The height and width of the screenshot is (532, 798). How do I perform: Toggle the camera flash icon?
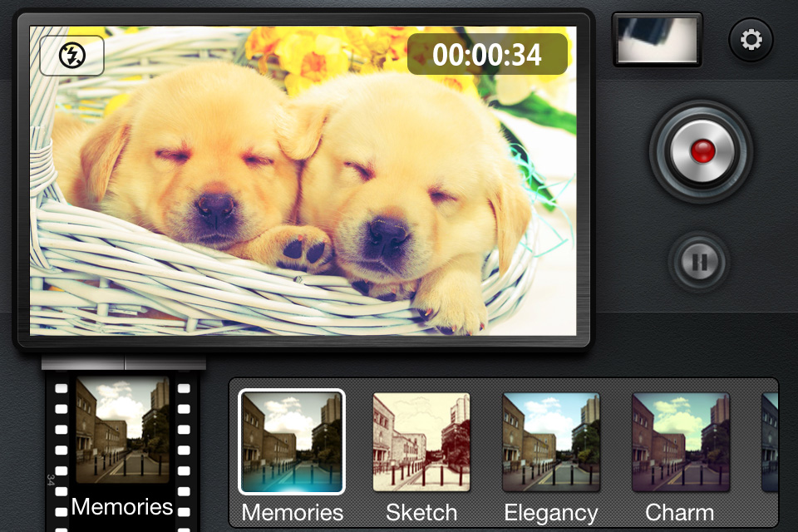pyautogui.click(x=71, y=56)
